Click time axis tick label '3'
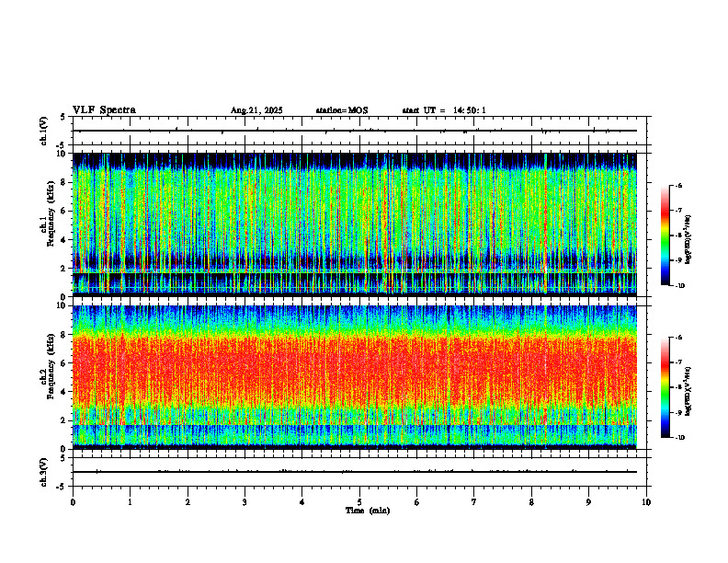The image size is (728, 563). tap(245, 502)
